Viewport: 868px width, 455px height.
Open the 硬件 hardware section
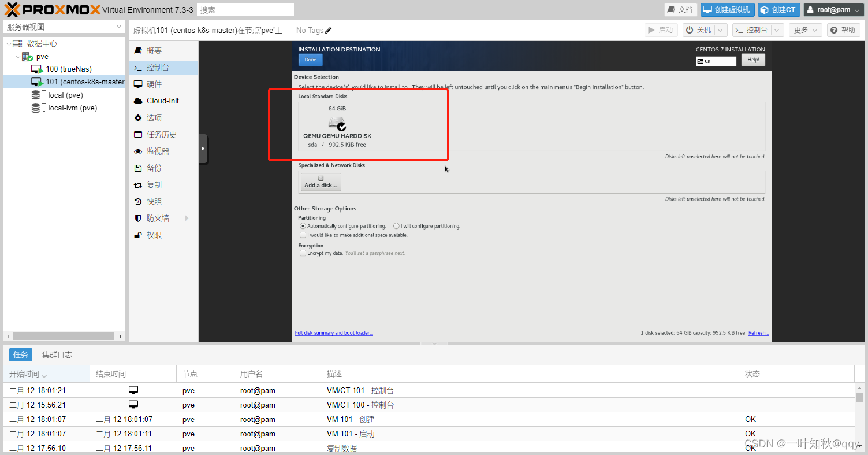[163, 84]
